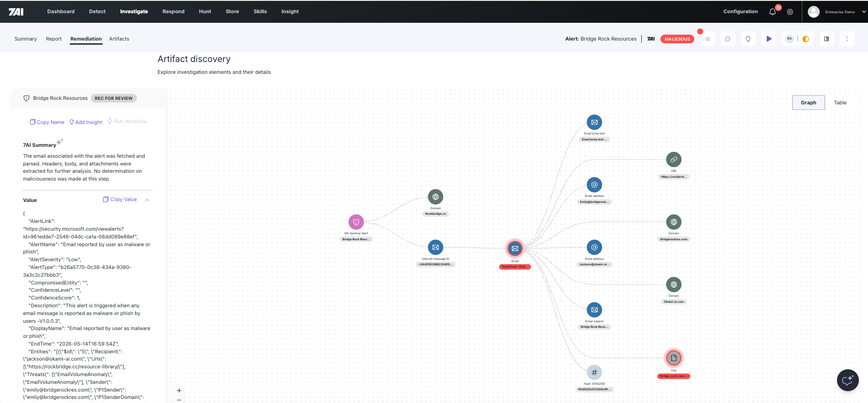Click the Bridge Rock Resources title in panel
Image resolution: width=868 pixels, height=403 pixels.
(x=60, y=98)
